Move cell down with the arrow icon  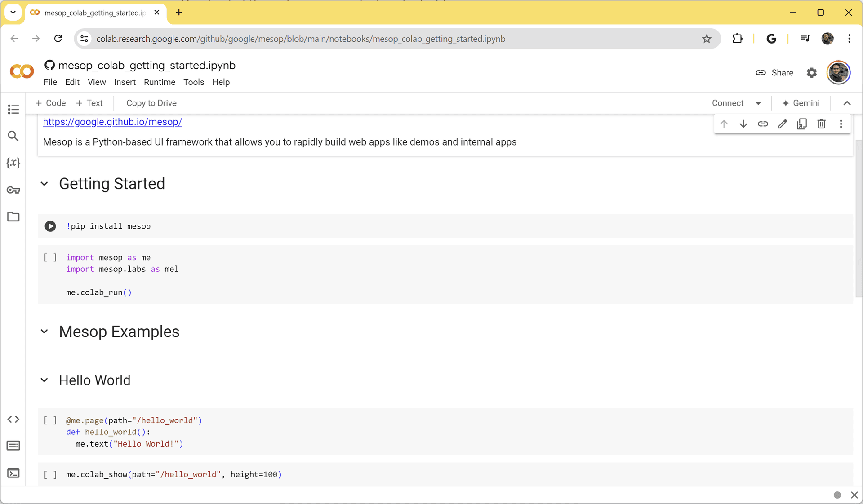(x=743, y=124)
